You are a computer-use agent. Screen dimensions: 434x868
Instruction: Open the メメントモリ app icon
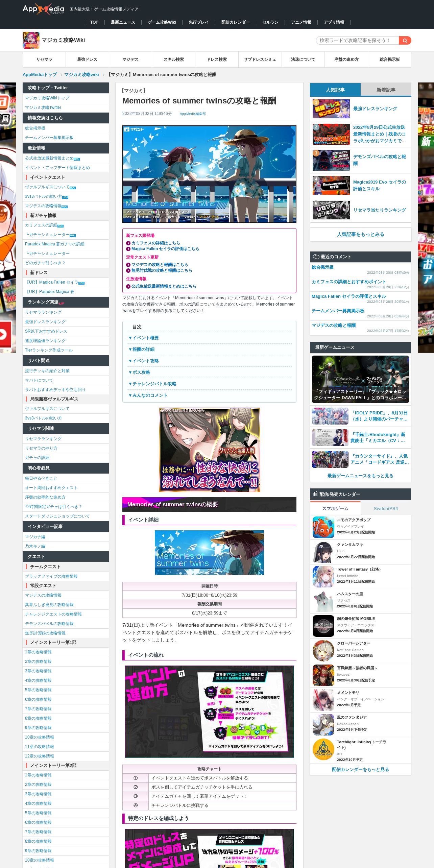pos(323,700)
